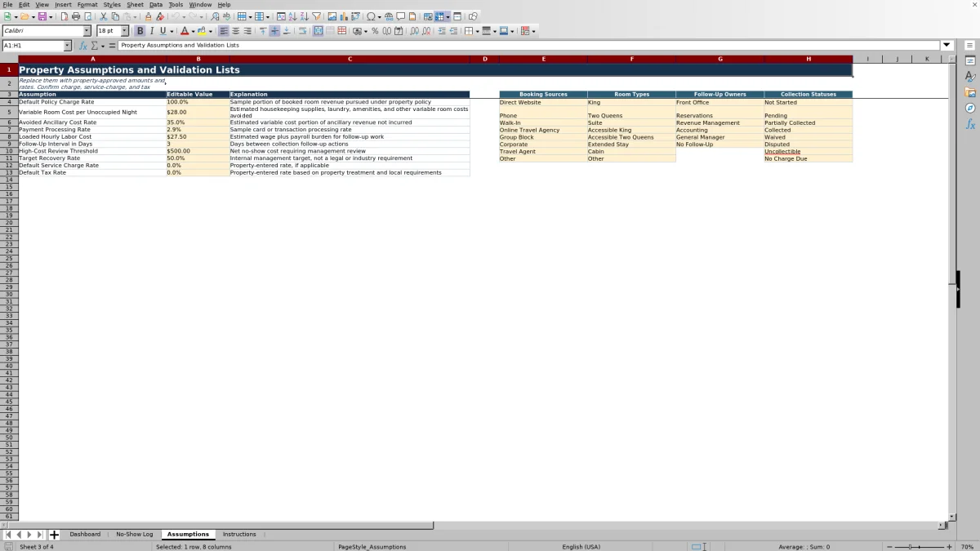Click the Insert Special Character omega icon

tap(372, 16)
